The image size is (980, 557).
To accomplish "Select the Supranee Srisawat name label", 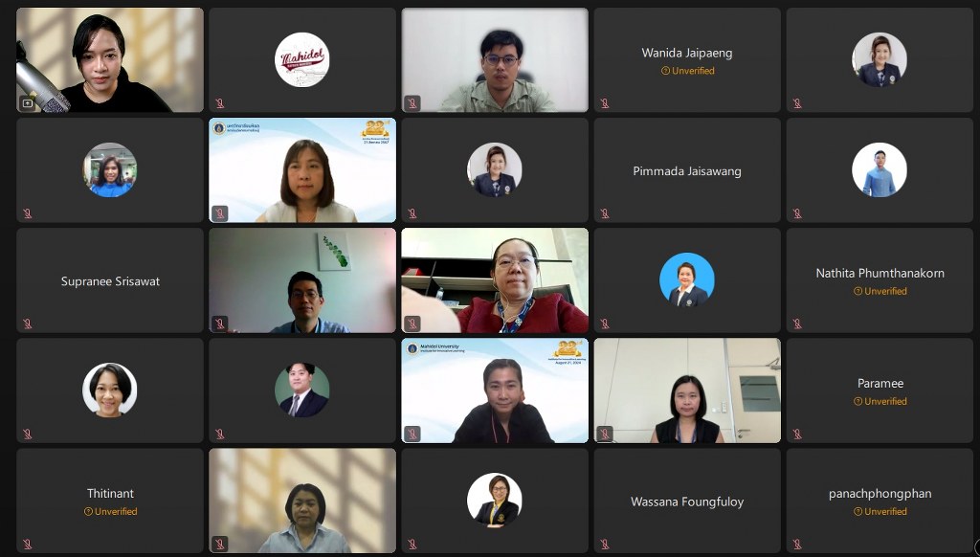I will pos(110,281).
